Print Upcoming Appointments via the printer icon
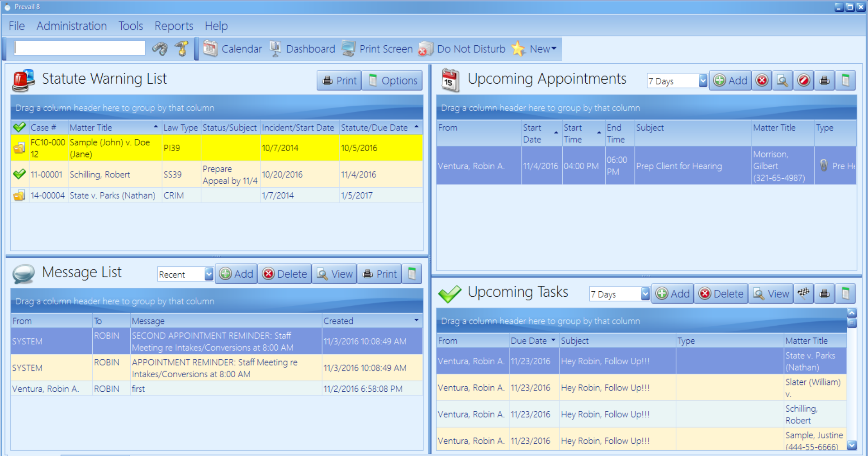 [825, 81]
